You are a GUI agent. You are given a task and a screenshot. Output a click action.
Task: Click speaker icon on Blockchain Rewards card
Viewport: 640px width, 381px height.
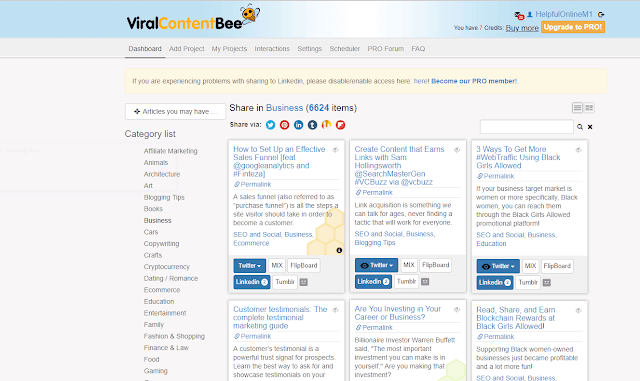[x=578, y=310]
